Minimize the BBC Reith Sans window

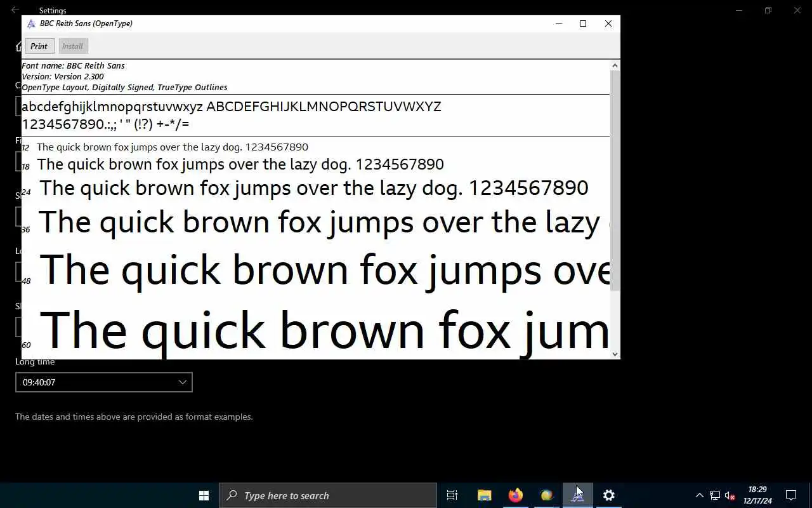tap(559, 23)
